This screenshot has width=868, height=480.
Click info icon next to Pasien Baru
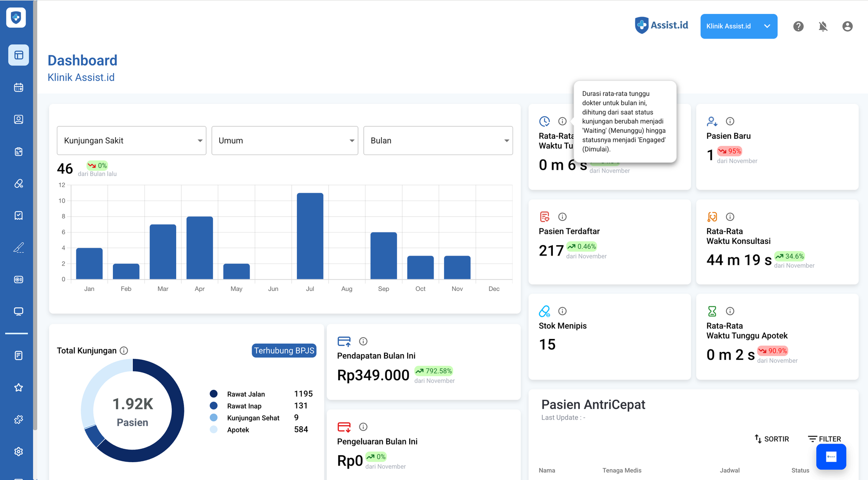[730, 121]
